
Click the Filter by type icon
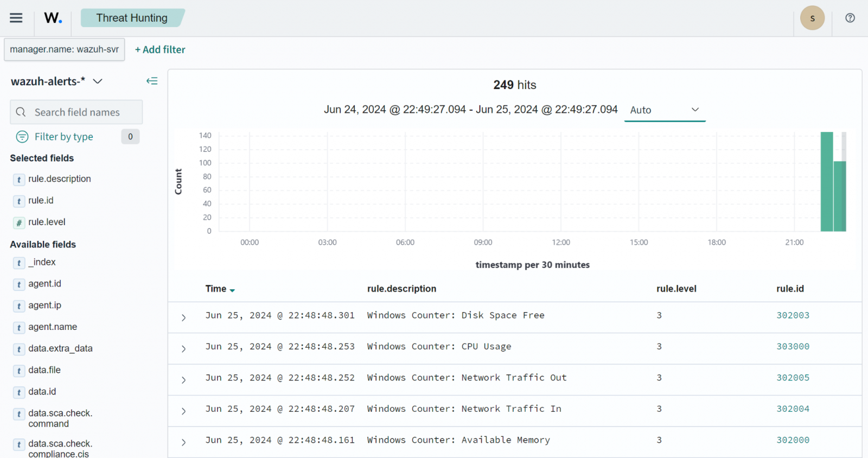[x=22, y=137]
